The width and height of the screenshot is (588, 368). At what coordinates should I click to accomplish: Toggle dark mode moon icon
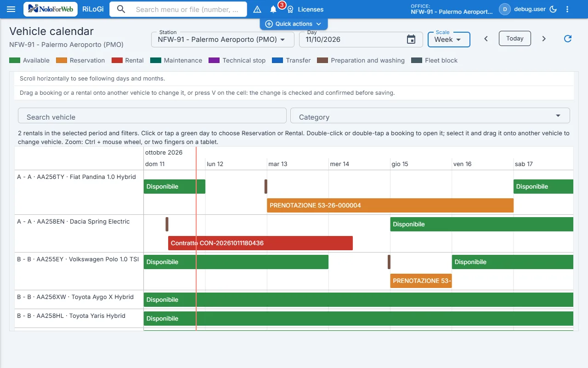(554, 9)
